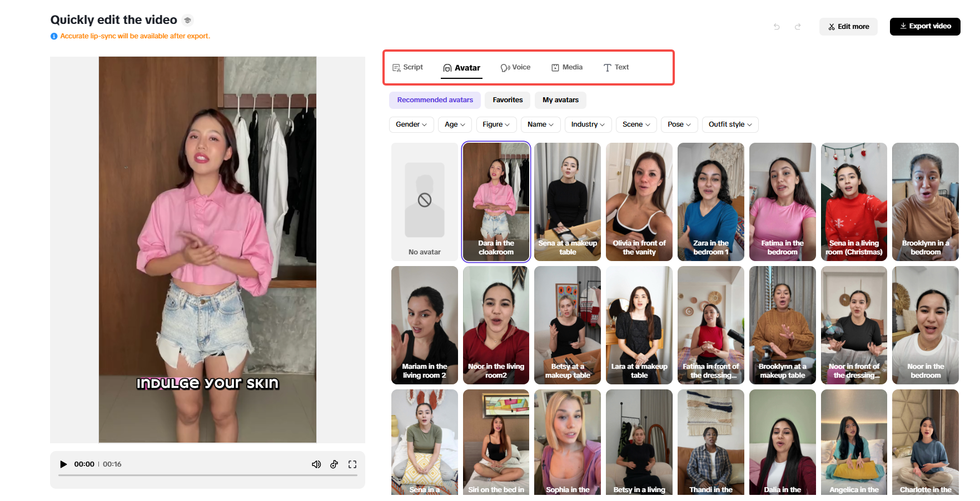Viewport: 980px width, 501px height.
Task: Pick the Thandi avatar thumbnail
Action: (711, 442)
